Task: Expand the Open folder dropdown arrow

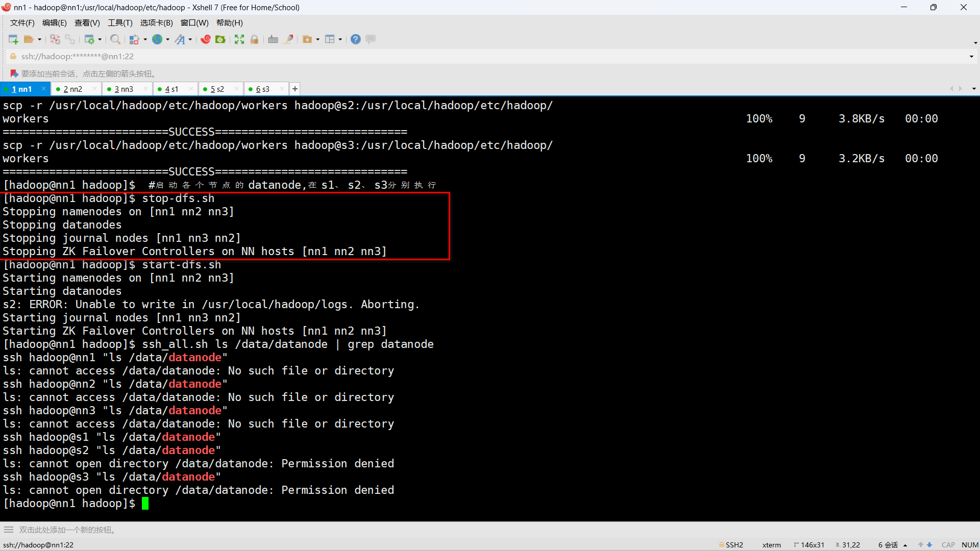Action: [40, 40]
